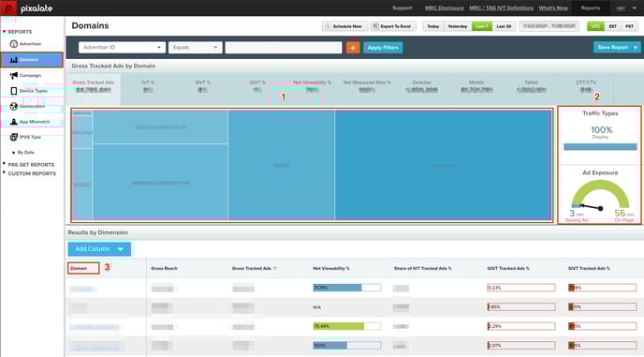Click the Excel icon on Export button
Screen dimensions: 644x357
(375, 26)
